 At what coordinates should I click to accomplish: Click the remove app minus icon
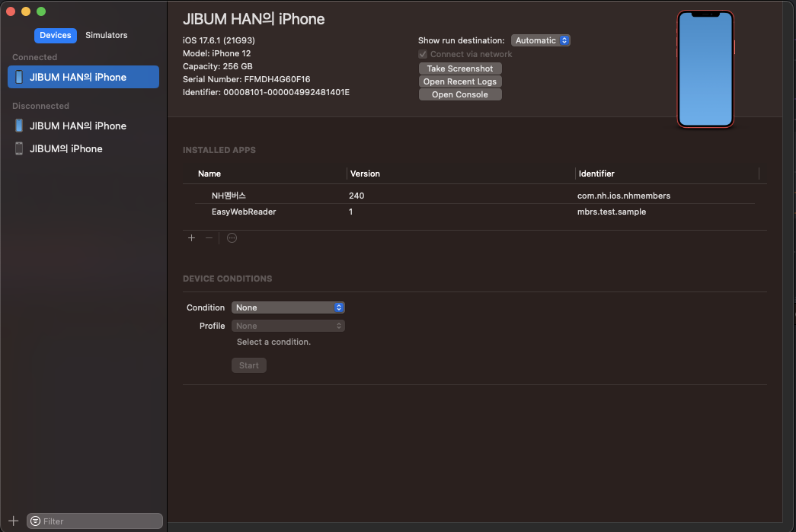[x=209, y=238]
